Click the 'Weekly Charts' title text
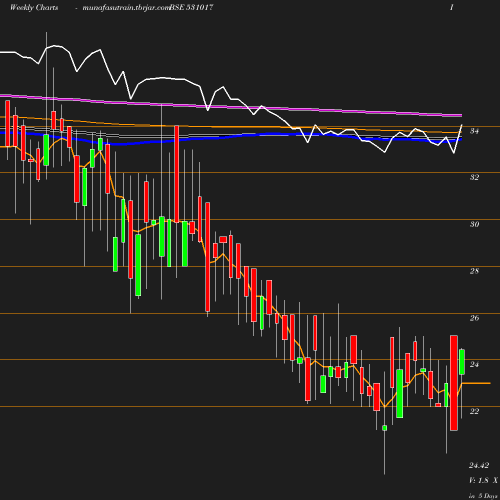Screen dimensions: 500x500 coord(34,7)
